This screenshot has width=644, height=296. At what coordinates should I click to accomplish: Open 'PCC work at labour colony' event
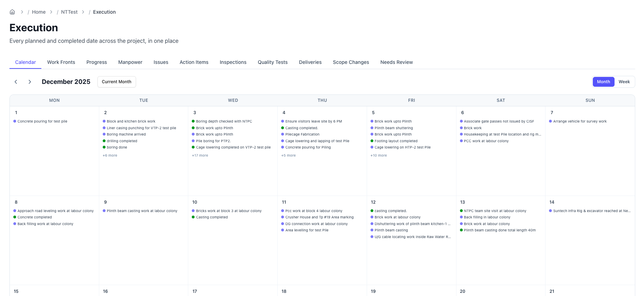point(484,141)
